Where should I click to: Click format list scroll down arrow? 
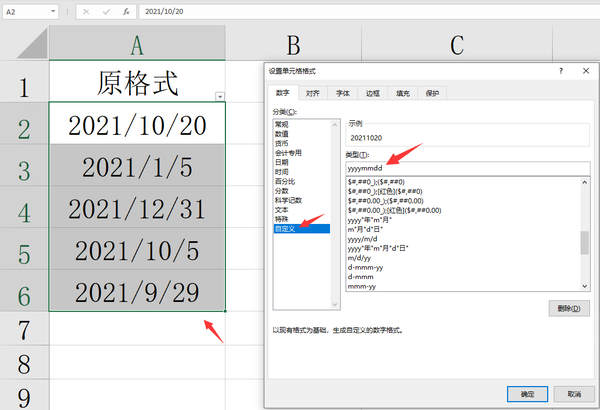click(584, 286)
